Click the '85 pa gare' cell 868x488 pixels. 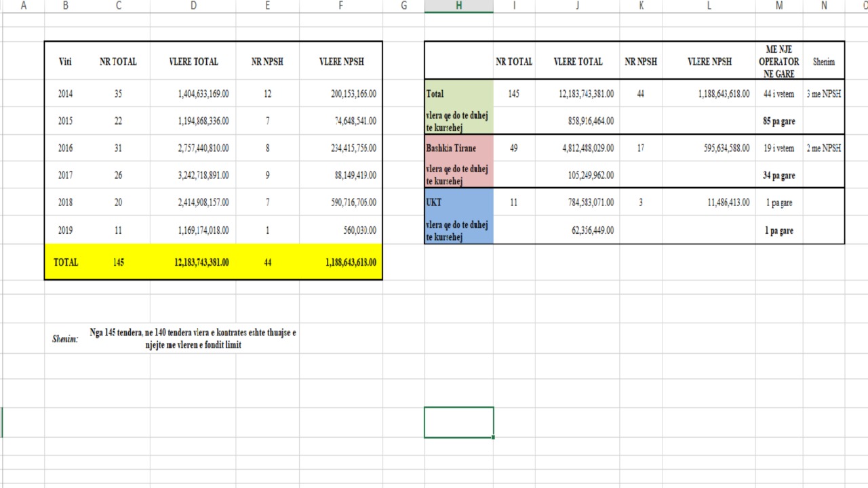tap(778, 121)
